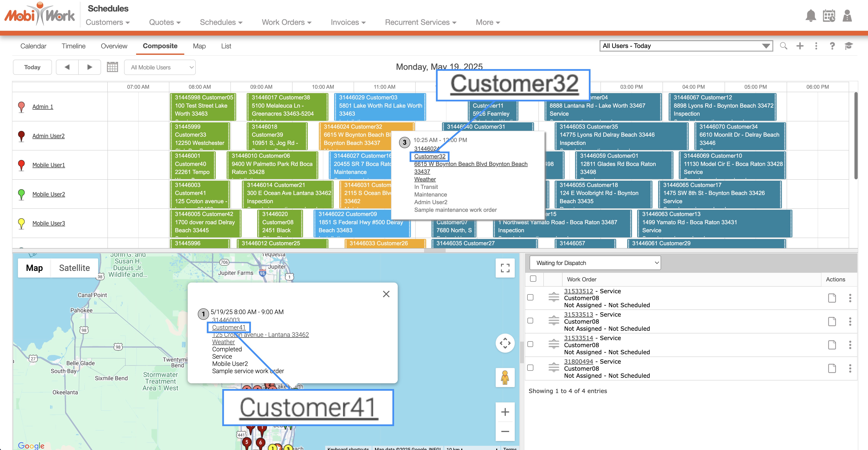Viewport: 868px width, 450px height.
Task: Toggle the select-all work orders checkbox
Action: pyautogui.click(x=533, y=279)
